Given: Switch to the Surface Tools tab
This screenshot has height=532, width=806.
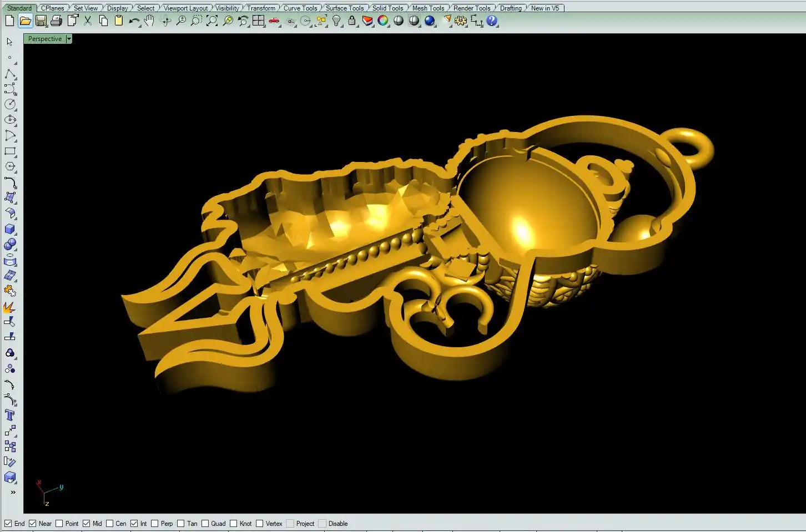Looking at the screenshot, I should [x=344, y=8].
